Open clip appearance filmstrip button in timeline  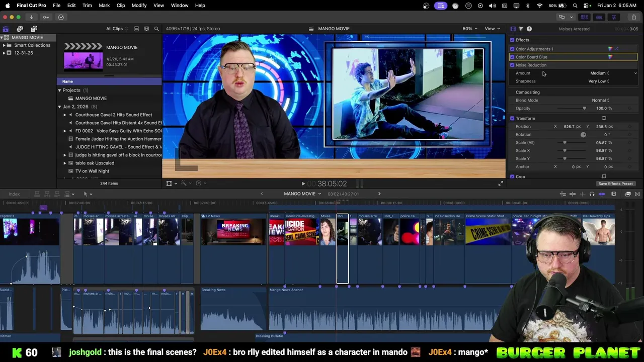(614, 194)
